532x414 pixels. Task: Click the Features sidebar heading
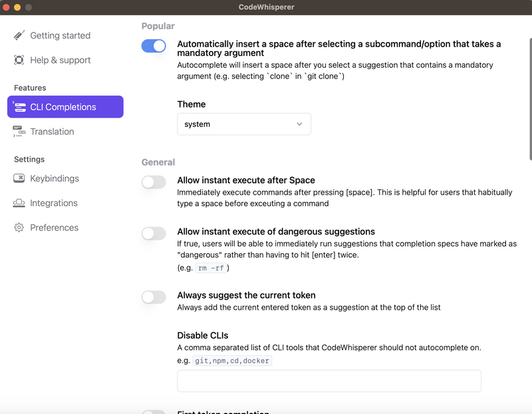click(x=30, y=88)
